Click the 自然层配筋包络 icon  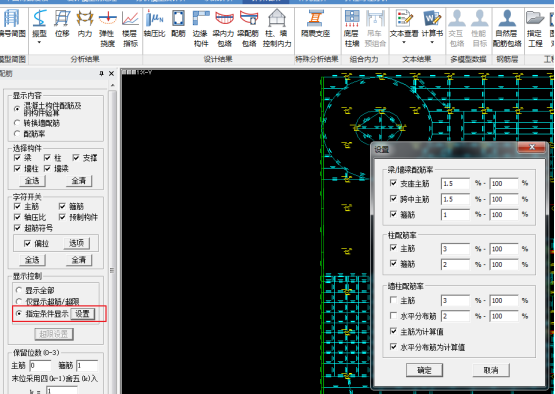point(507,28)
